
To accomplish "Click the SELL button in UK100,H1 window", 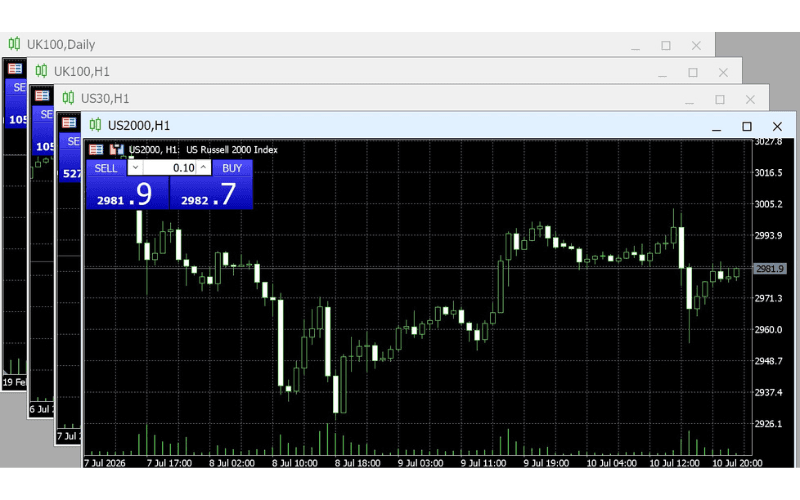I will tap(44, 114).
